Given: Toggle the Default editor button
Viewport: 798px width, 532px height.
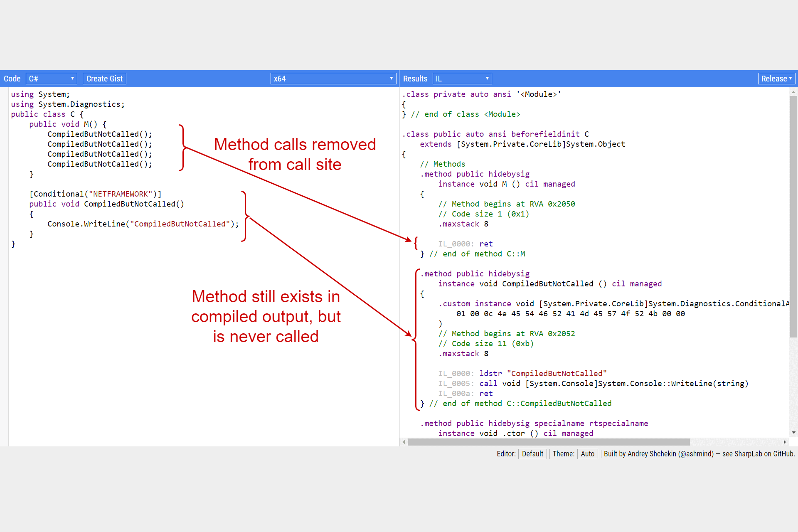Looking at the screenshot, I should coord(532,454).
